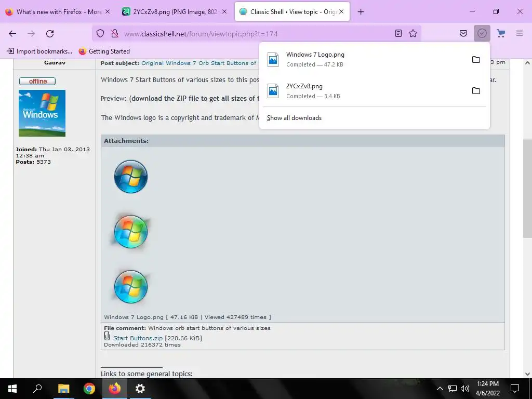Launch Google Chrome from the taskbar
Screen dimensions: 532x399
pyautogui.click(x=89, y=389)
